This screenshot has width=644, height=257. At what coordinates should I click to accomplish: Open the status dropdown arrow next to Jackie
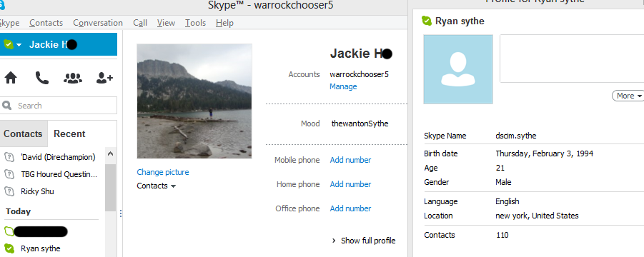click(x=19, y=45)
